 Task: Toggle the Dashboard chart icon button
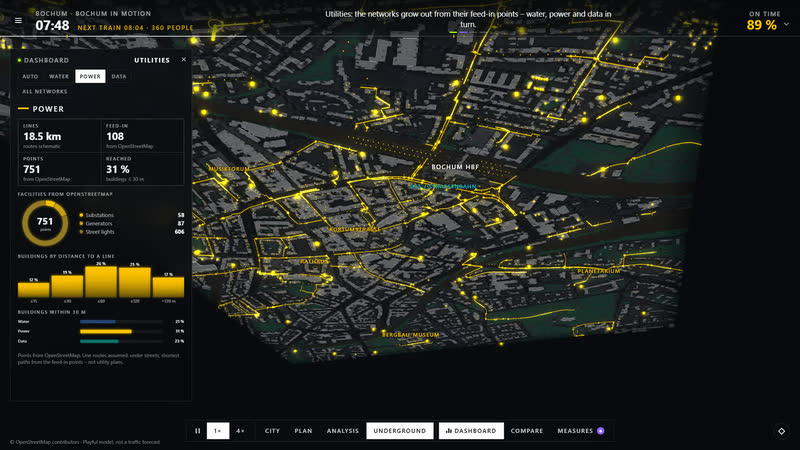click(471, 431)
